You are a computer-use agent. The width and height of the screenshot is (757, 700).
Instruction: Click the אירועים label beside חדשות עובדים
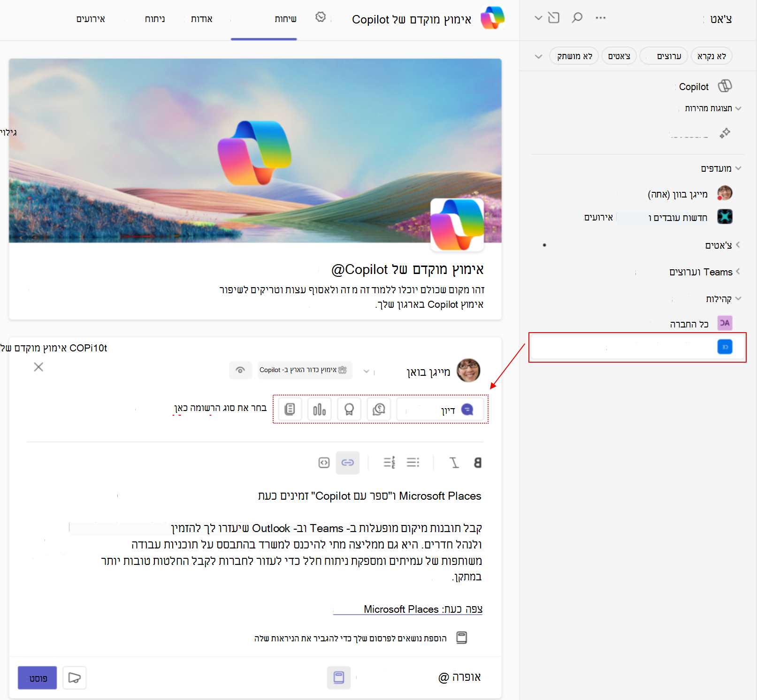pos(598,217)
